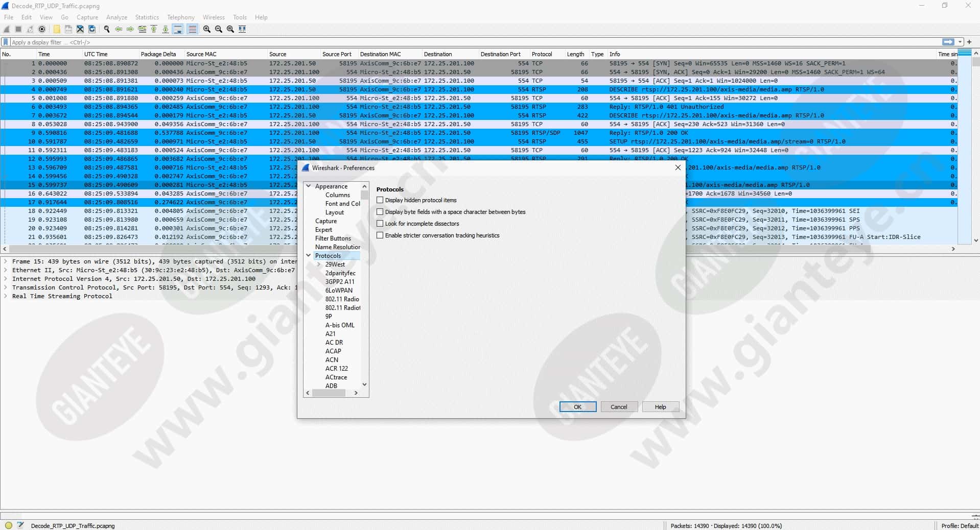The height and width of the screenshot is (530, 980).
Task: Open the Capture menu
Action: tap(87, 17)
